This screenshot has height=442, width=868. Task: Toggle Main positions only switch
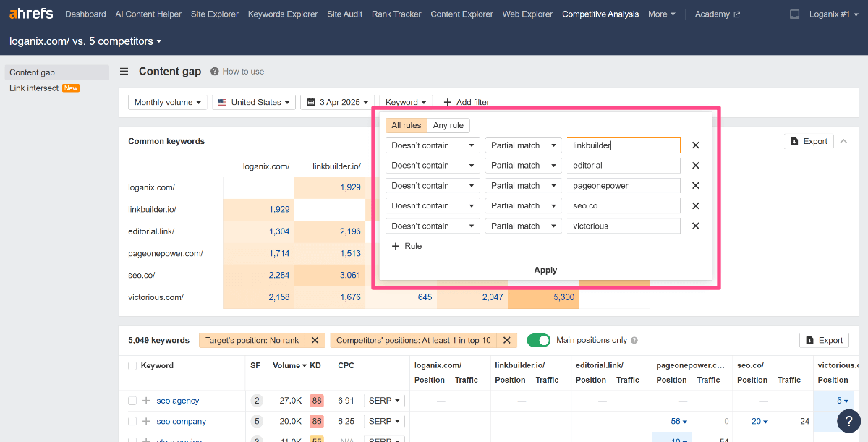pyautogui.click(x=539, y=340)
